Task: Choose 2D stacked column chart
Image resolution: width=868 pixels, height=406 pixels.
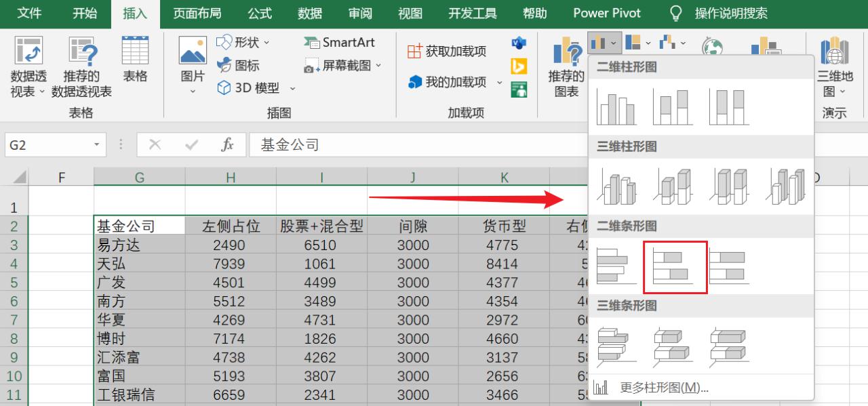Action: point(673,106)
